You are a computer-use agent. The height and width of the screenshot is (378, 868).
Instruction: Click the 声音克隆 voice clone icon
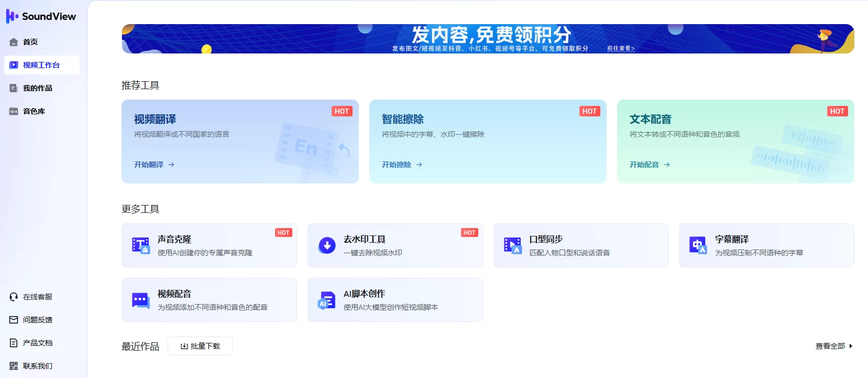click(140, 245)
